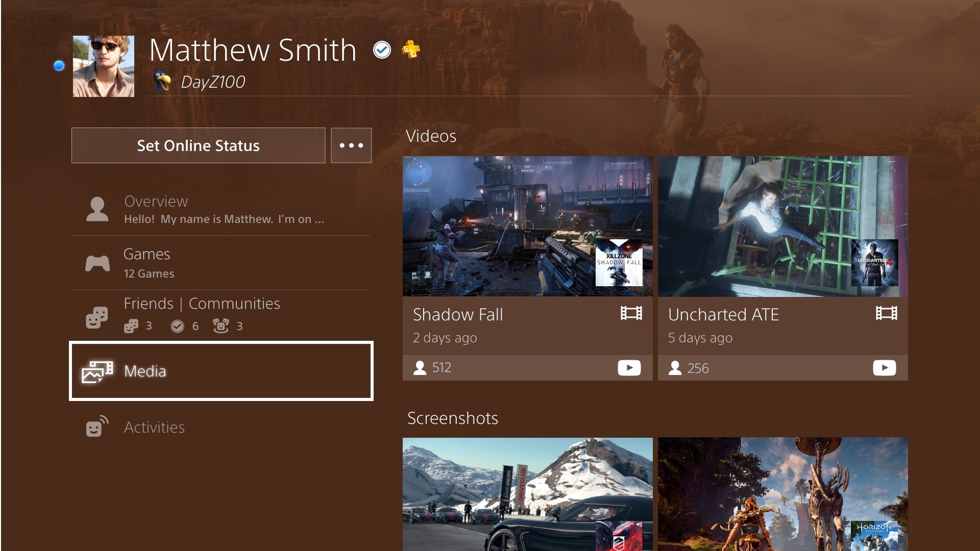This screenshot has height=551, width=980.
Task: Click the PlayStation Plus badge icon
Action: (411, 49)
